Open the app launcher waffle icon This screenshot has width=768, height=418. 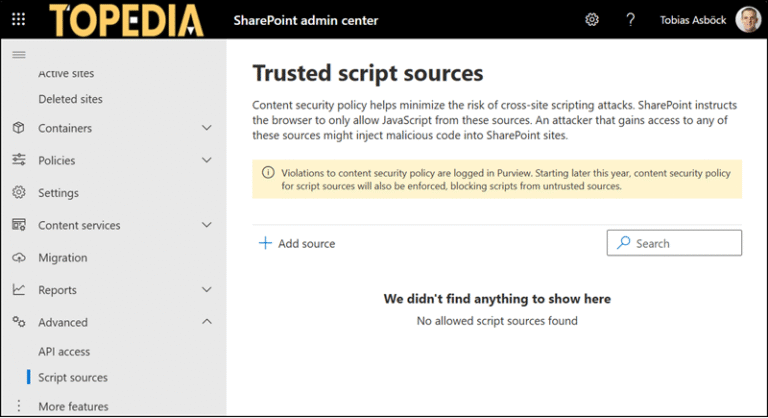tap(19, 20)
